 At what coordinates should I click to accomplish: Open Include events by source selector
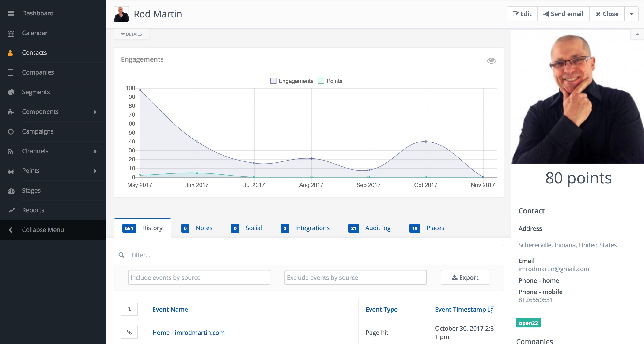(199, 277)
